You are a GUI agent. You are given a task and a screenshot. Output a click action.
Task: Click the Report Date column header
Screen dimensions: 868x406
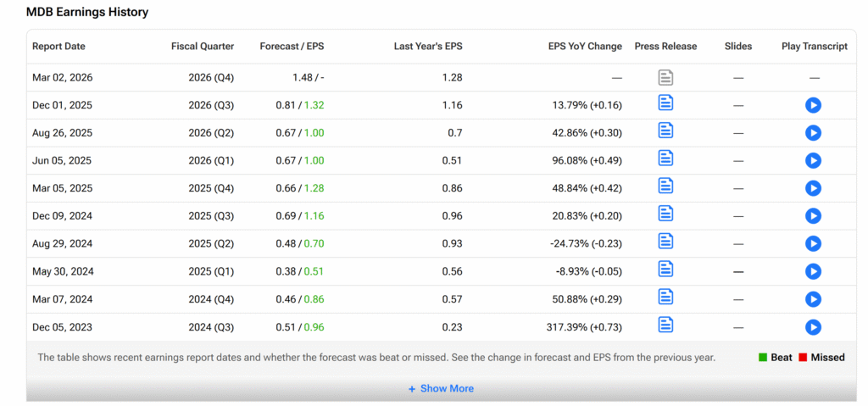58,47
